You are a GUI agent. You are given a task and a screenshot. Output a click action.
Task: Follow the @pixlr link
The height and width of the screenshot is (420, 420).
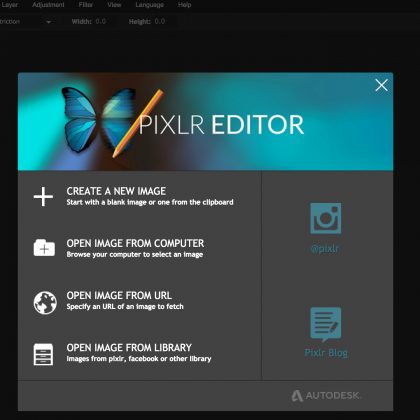(325, 249)
